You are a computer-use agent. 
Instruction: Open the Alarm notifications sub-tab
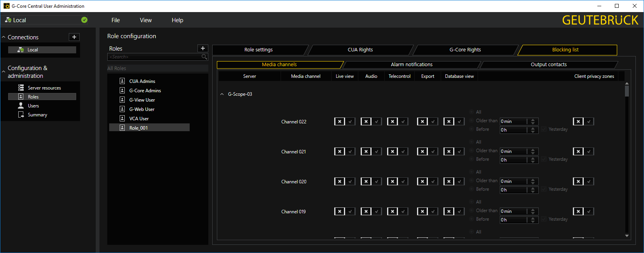412,65
